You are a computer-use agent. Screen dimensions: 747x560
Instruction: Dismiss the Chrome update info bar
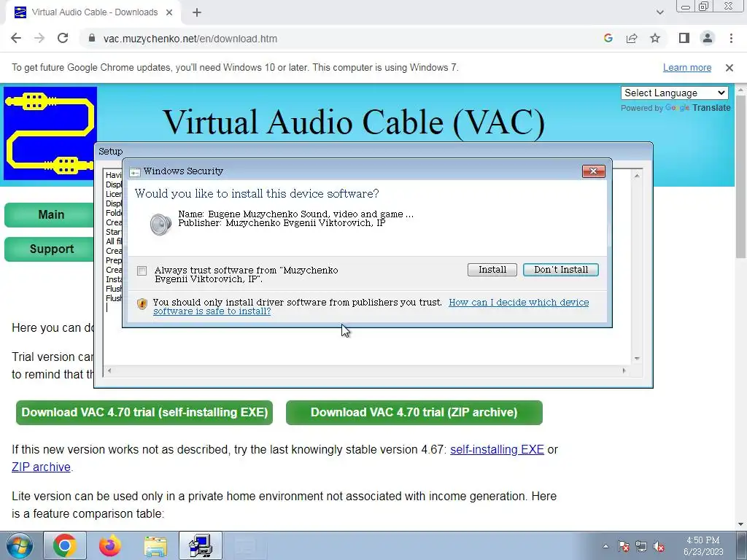pyautogui.click(x=729, y=68)
